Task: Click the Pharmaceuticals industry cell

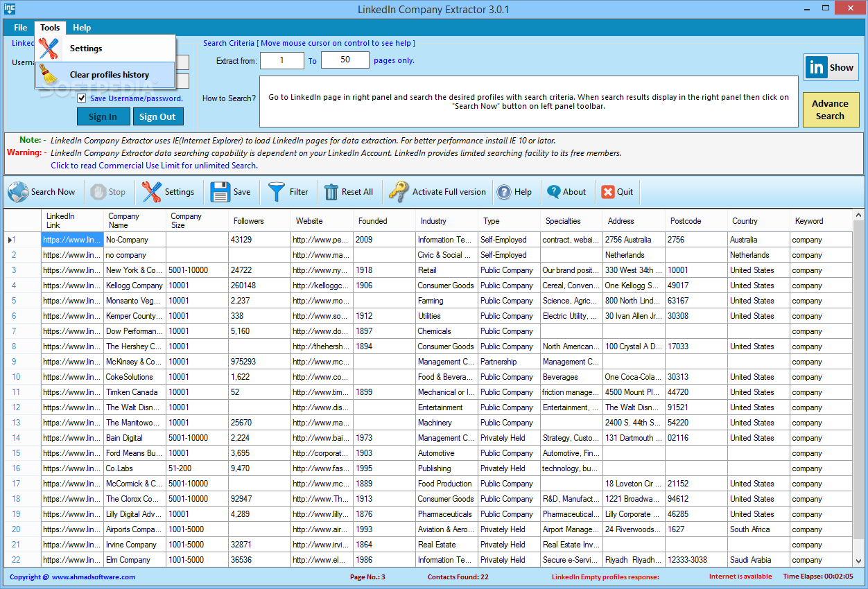Action: (x=446, y=514)
